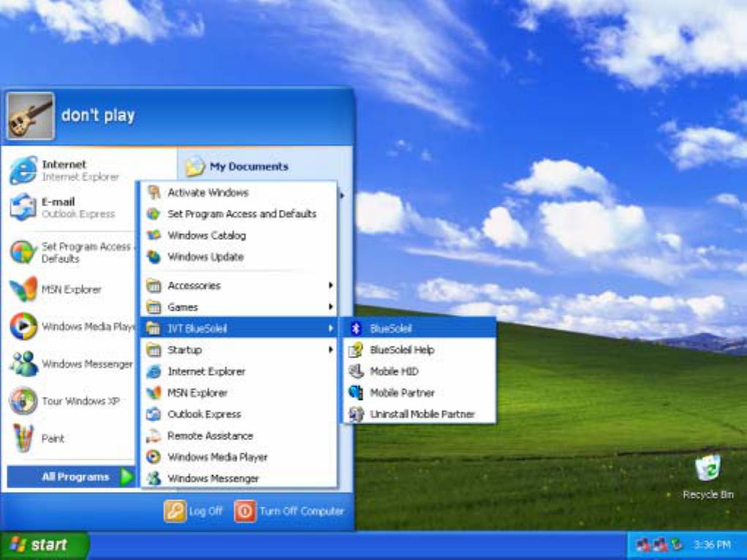Open the Recycle Bin on desktop
Screen dimensions: 747x560
(x=708, y=477)
